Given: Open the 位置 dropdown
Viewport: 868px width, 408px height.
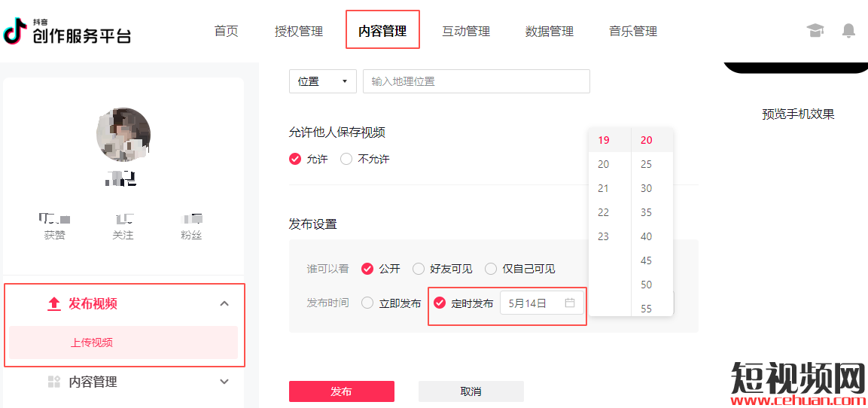Looking at the screenshot, I should pos(322,81).
